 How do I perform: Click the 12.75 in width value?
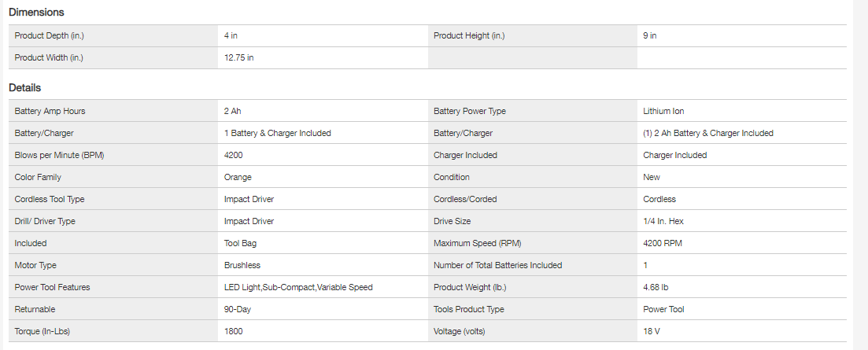[238, 57]
